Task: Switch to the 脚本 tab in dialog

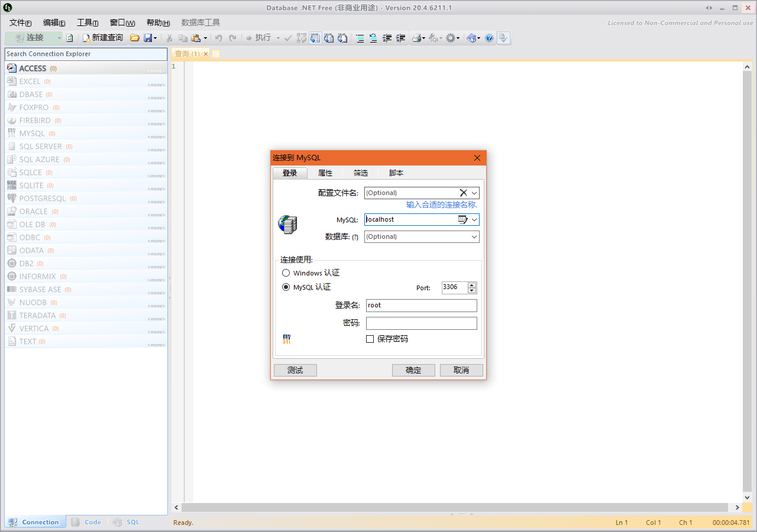Action: pos(396,173)
